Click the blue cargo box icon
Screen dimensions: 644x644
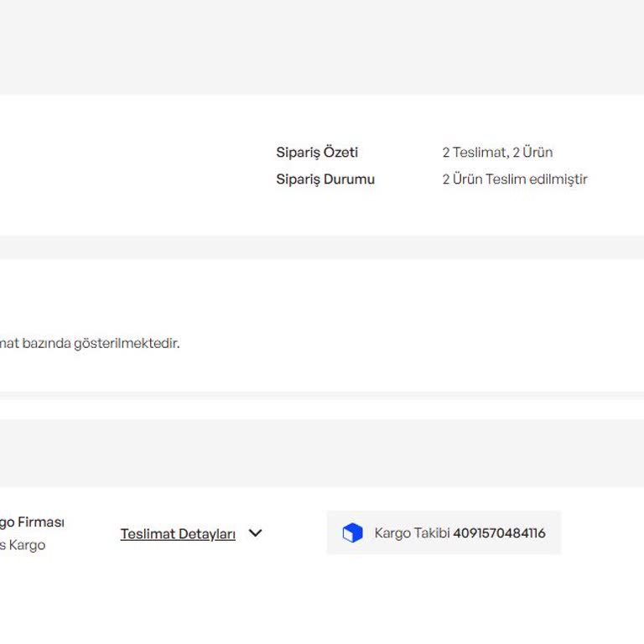(x=352, y=532)
